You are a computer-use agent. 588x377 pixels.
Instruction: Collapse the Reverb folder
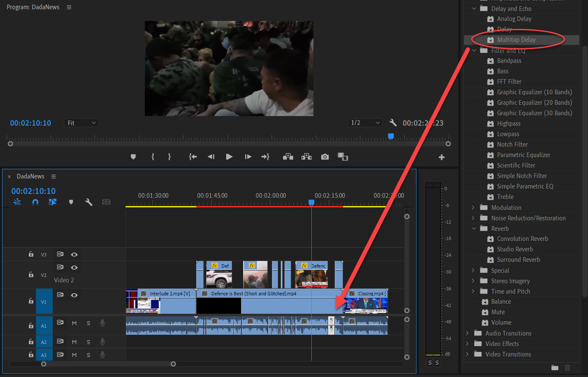(474, 228)
